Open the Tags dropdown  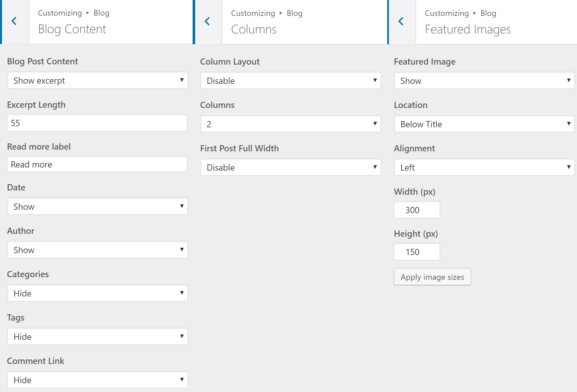point(97,336)
